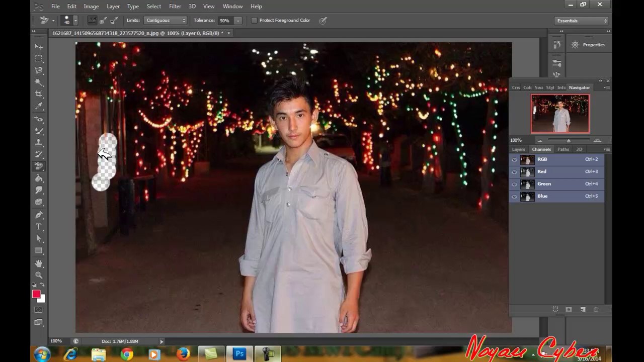Select the Paint Bucket tool
The height and width of the screenshot is (362, 644).
[39, 178]
